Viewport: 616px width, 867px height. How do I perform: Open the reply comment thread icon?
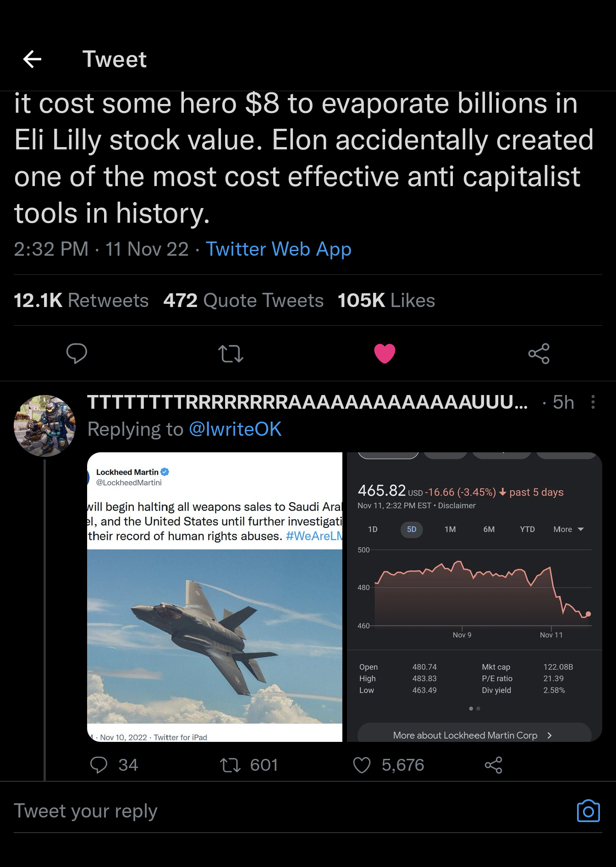[x=99, y=765]
